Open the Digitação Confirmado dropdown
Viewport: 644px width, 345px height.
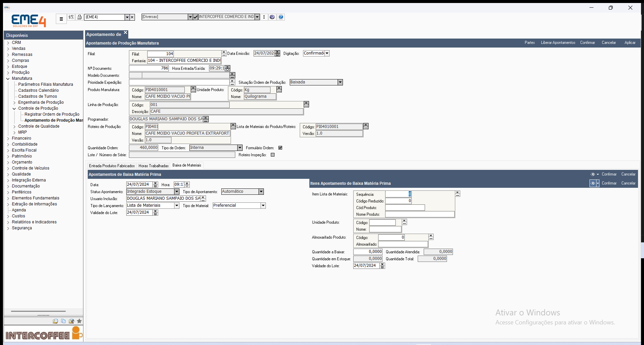tap(327, 53)
